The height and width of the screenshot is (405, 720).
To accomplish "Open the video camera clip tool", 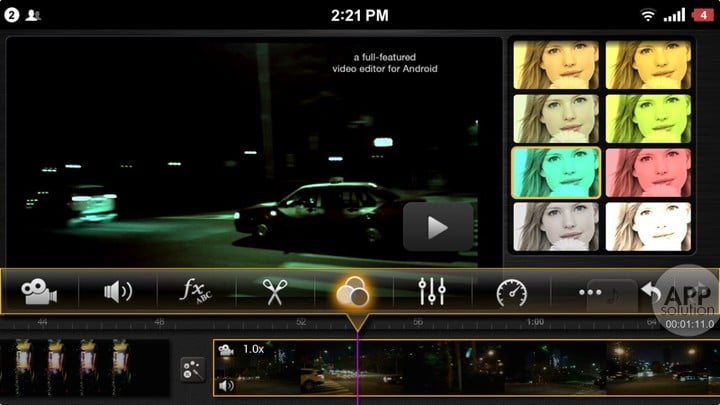I will 39,292.
